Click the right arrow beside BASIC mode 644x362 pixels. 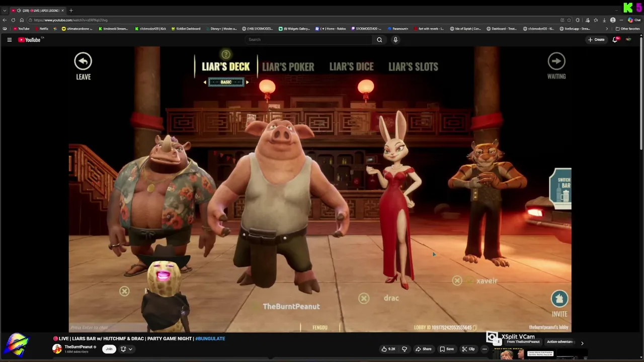click(247, 82)
